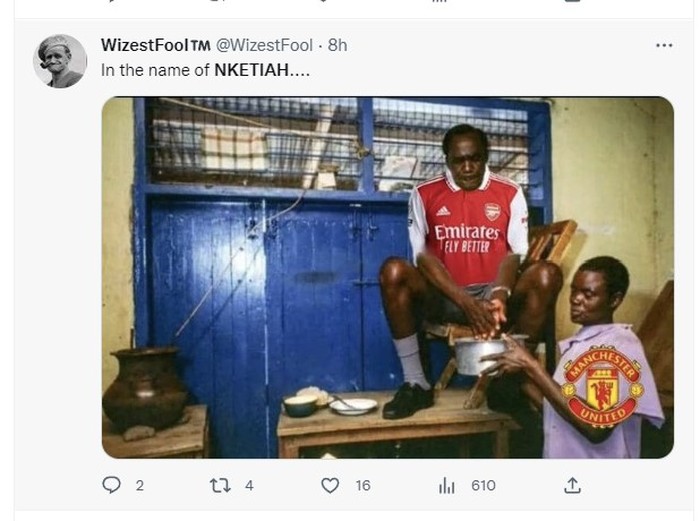Open the WizestFool profile avatar
Screen dimensions: 700x521
[x=61, y=61]
